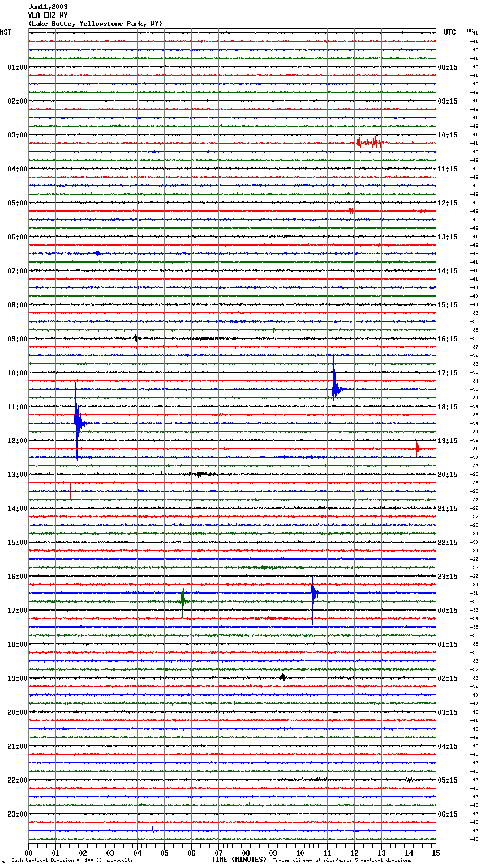The image size is (481, 868).
Task: Click the UTC column header
Action: click(x=449, y=32)
